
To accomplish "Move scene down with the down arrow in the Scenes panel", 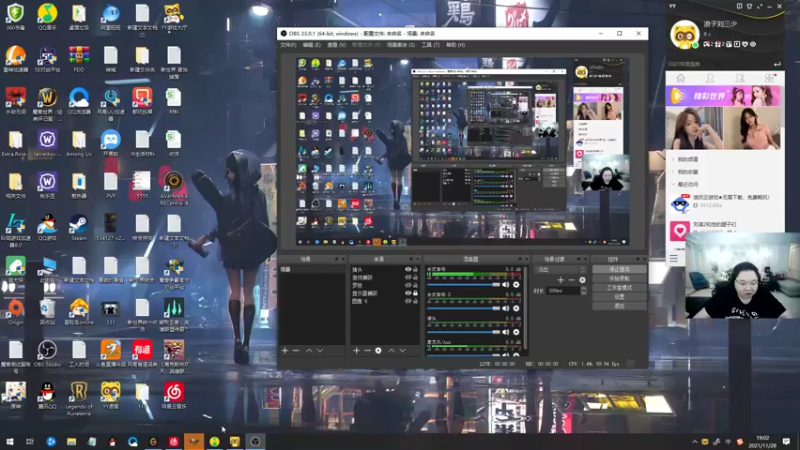I will pyautogui.click(x=320, y=351).
